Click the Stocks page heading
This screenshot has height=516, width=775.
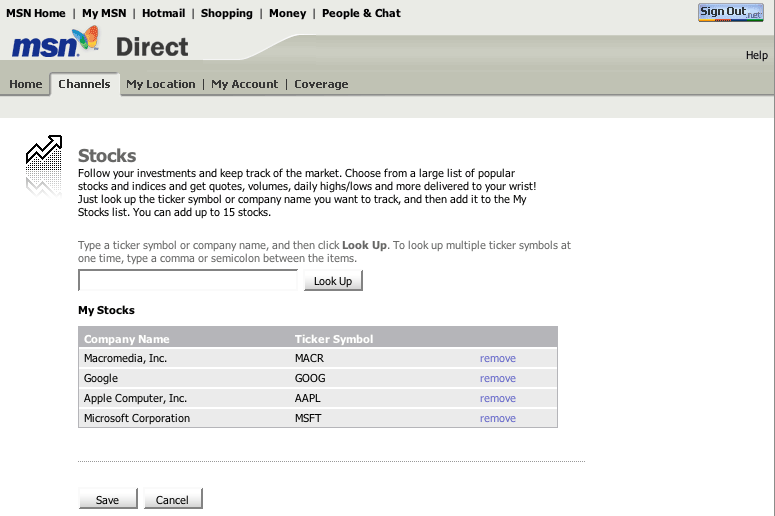pyautogui.click(x=107, y=156)
